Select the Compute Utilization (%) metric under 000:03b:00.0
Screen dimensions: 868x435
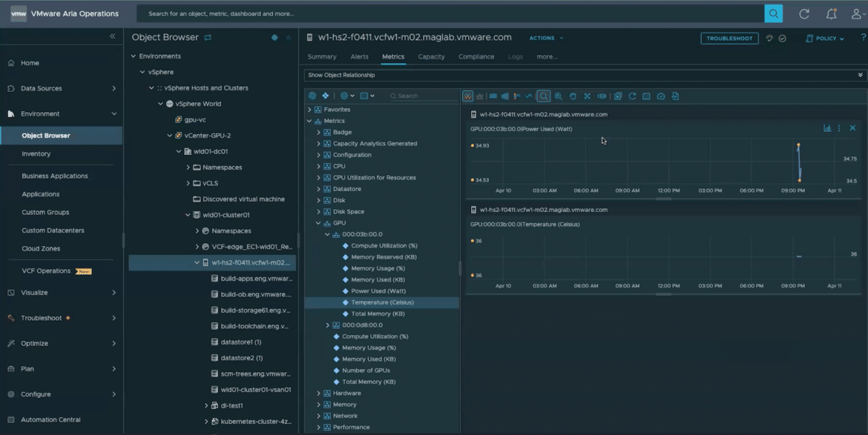pyautogui.click(x=384, y=245)
